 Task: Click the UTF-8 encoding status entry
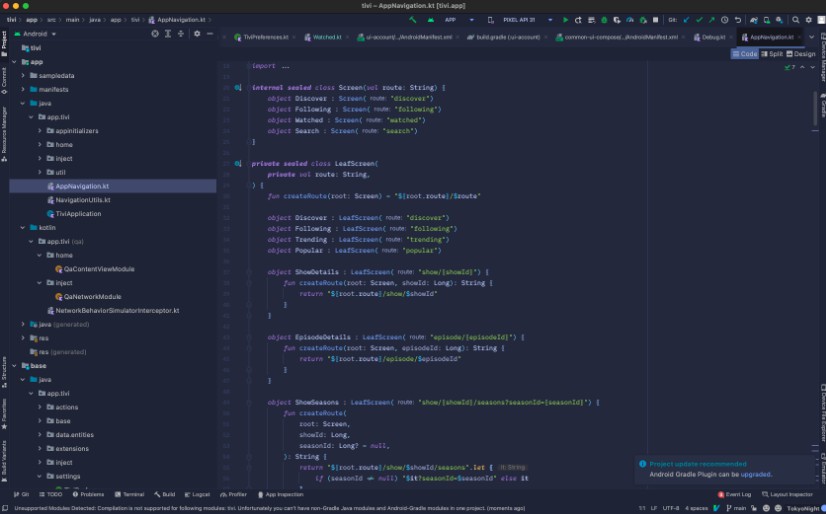671,508
